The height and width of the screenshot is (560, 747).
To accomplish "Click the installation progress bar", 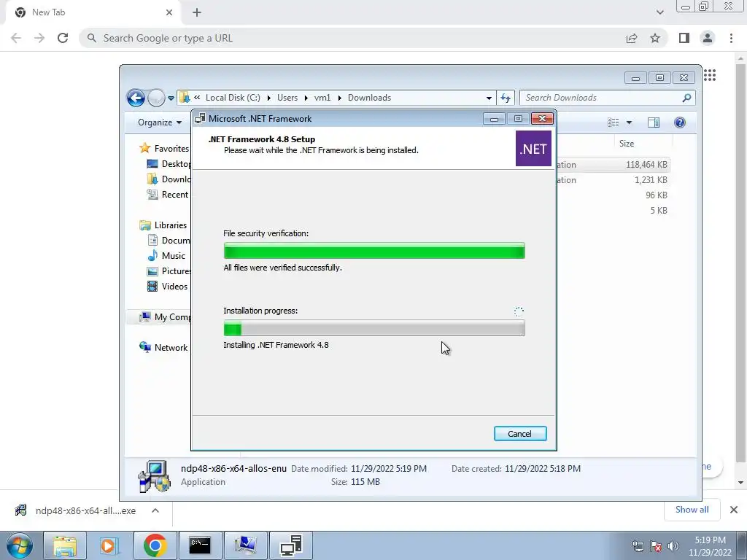I will (x=374, y=328).
